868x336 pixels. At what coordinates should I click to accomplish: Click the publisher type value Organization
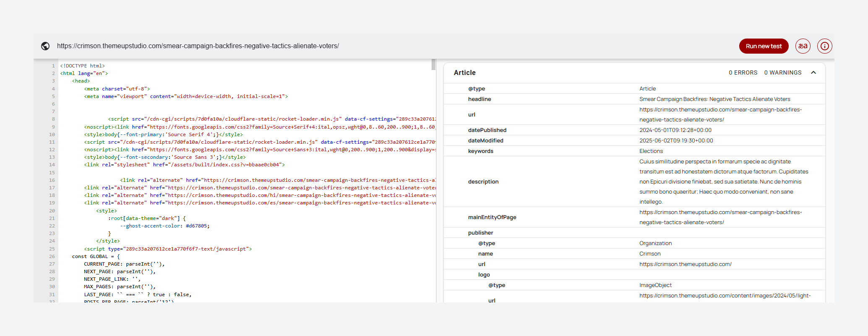point(655,243)
